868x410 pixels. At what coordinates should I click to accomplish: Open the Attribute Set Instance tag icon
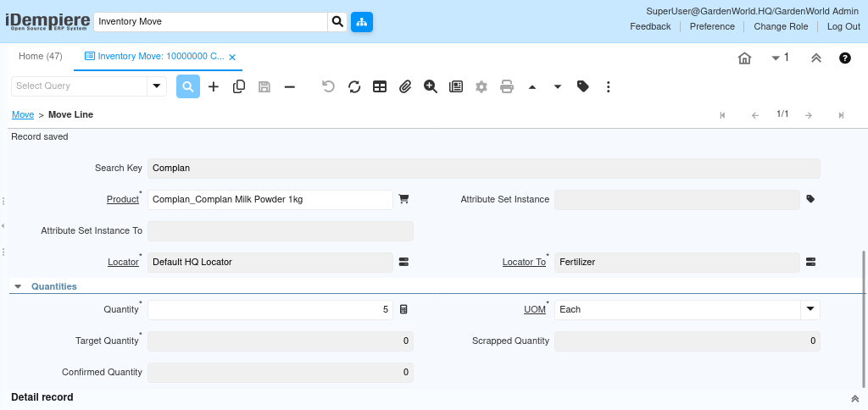tap(810, 199)
